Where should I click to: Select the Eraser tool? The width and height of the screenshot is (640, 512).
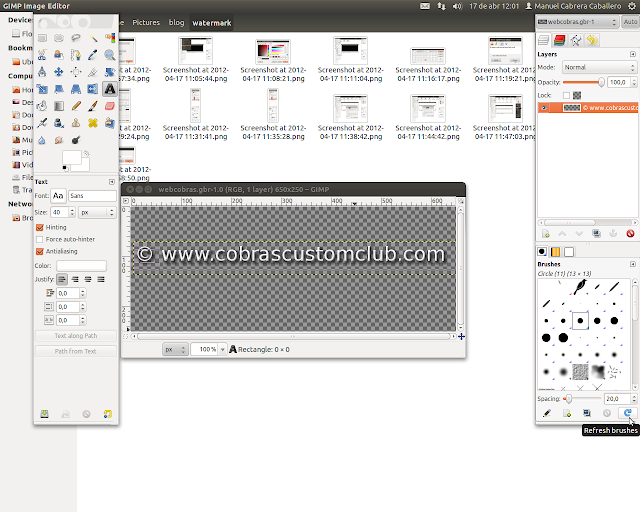coord(110,106)
